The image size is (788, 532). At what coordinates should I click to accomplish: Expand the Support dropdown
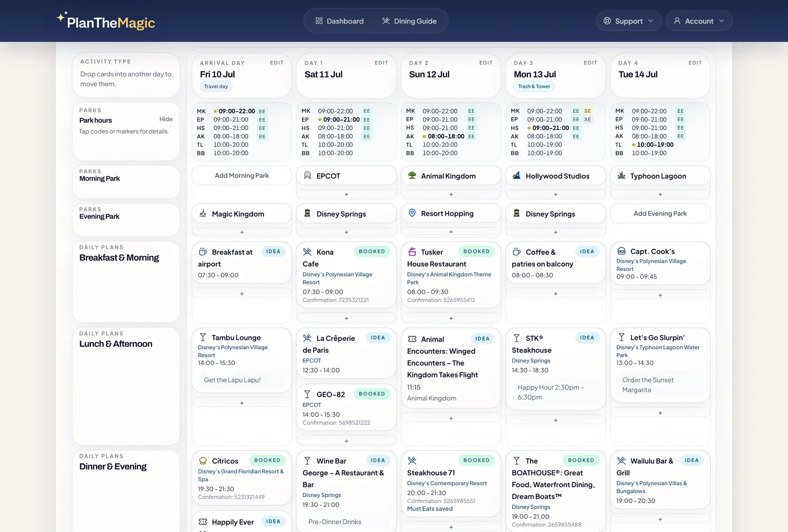pos(628,21)
